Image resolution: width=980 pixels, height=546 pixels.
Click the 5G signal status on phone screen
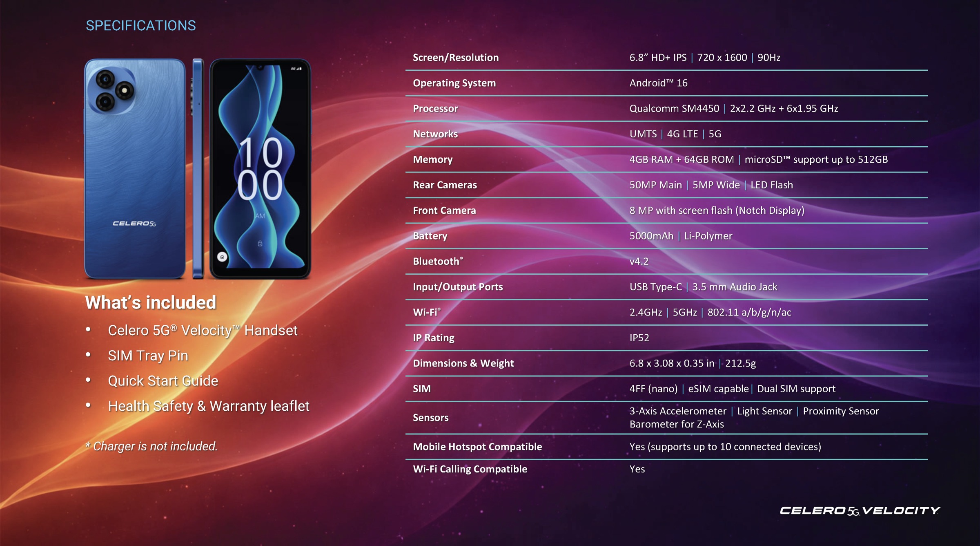pos(296,69)
